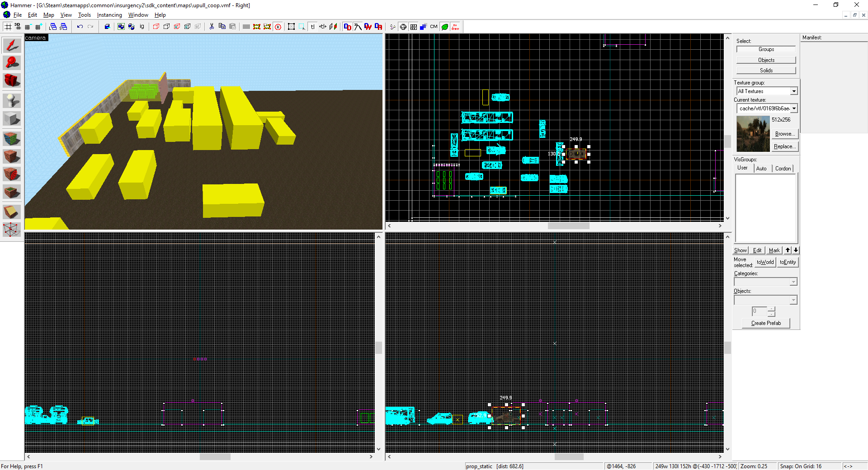
Task: Select the Clipping tool
Action: (12, 211)
